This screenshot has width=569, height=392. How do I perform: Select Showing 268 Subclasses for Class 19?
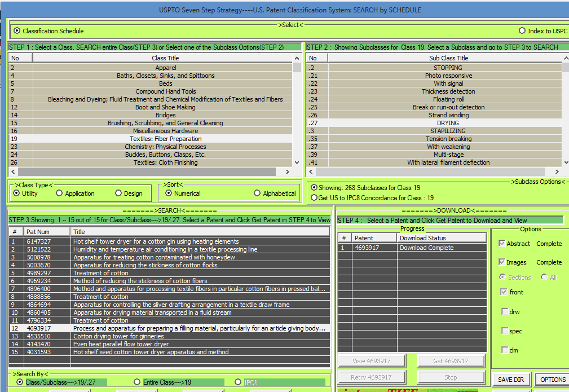[314, 188]
